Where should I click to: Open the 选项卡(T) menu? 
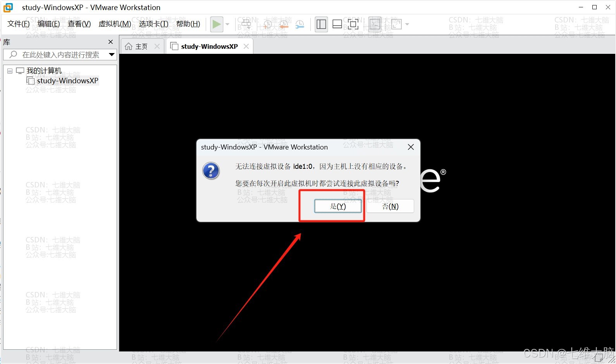pyautogui.click(x=154, y=24)
